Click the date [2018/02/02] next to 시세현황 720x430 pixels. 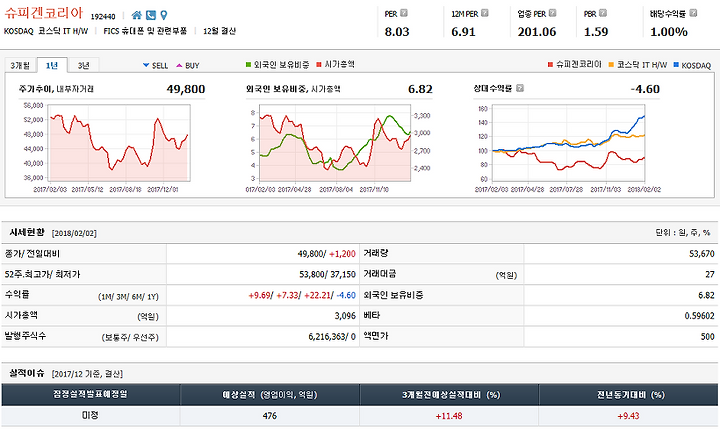[74, 233]
